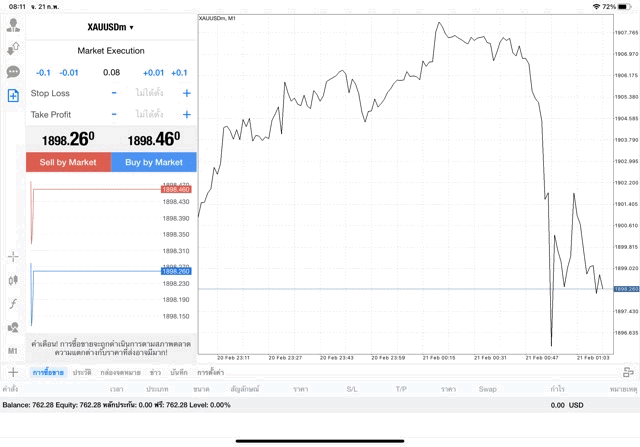Expand the XAUUSDm symbol dropdown
The height and width of the screenshot is (447, 640).
pyautogui.click(x=111, y=27)
